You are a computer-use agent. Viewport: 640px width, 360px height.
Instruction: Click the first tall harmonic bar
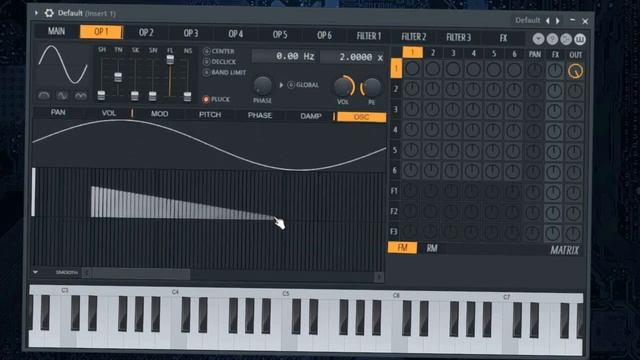click(x=33, y=191)
